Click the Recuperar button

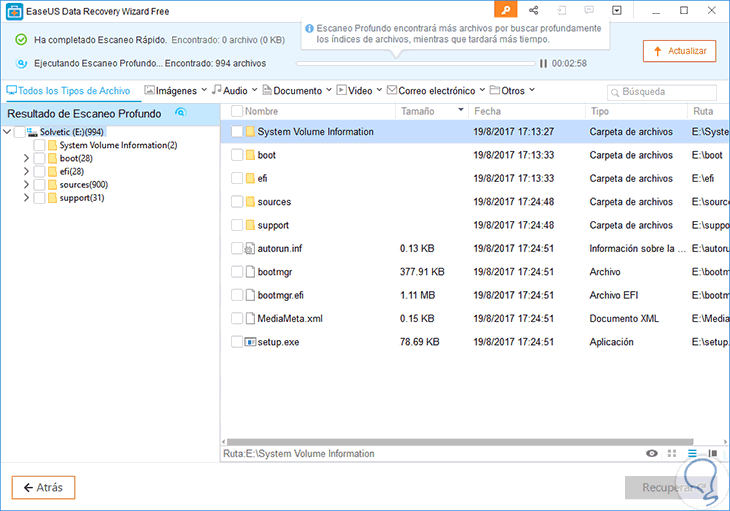pos(670,487)
